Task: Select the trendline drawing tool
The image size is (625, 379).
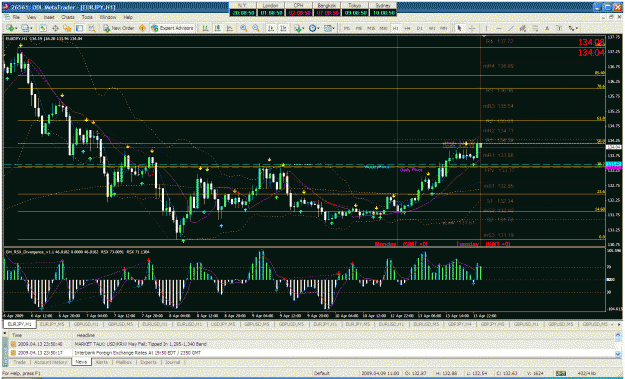Action: [511, 28]
